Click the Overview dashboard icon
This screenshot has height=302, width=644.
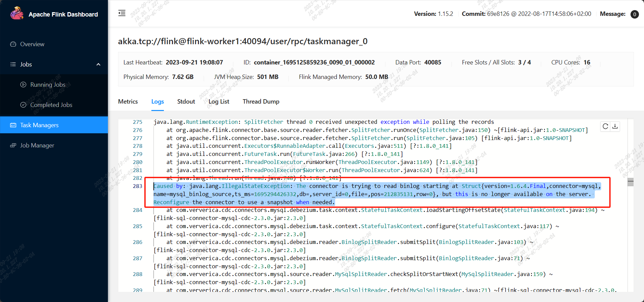pos(13,44)
